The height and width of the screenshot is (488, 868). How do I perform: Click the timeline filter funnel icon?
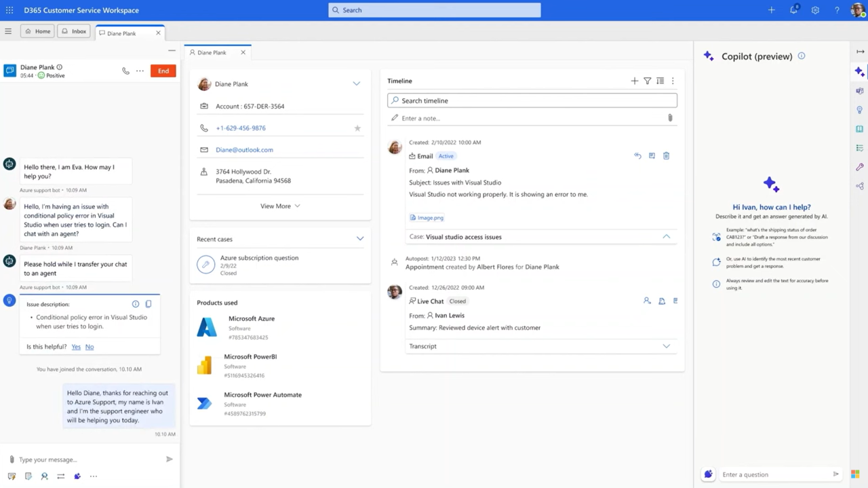(x=648, y=81)
